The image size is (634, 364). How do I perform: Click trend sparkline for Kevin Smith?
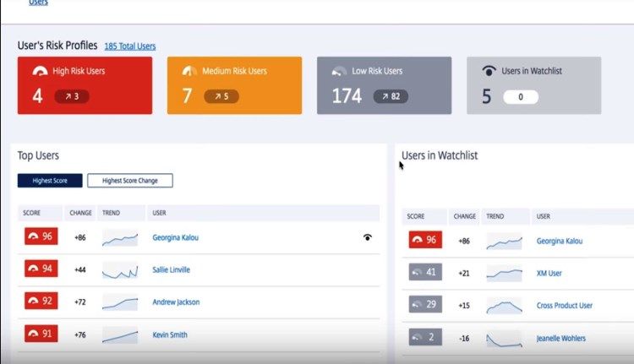[x=120, y=335]
